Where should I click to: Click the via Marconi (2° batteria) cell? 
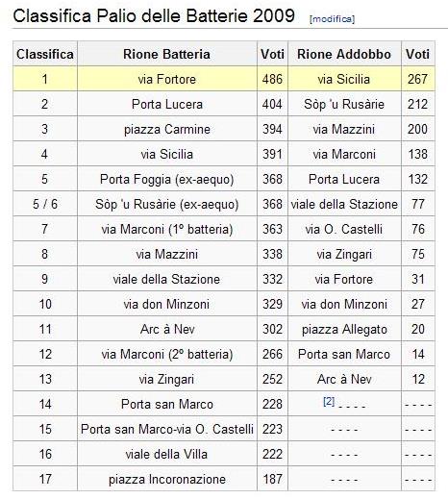167,354
